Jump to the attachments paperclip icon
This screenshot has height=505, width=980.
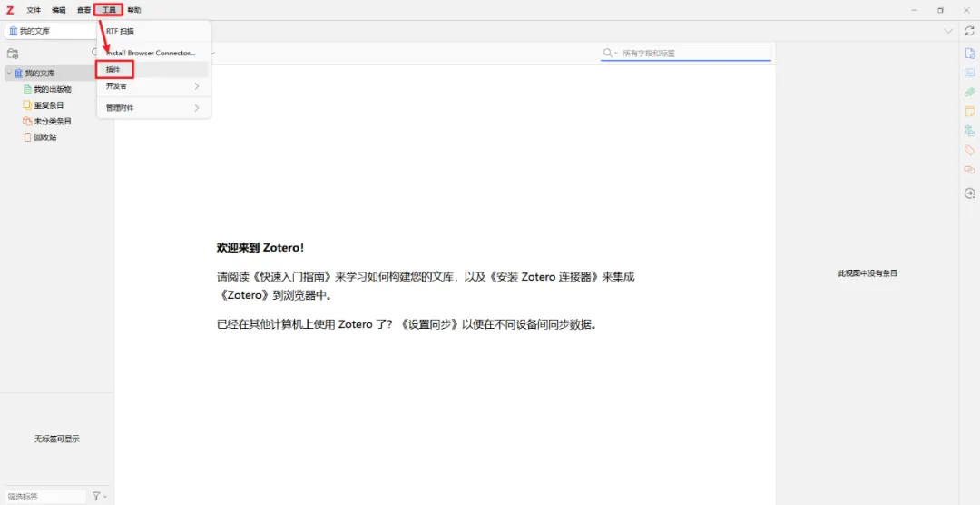969,92
